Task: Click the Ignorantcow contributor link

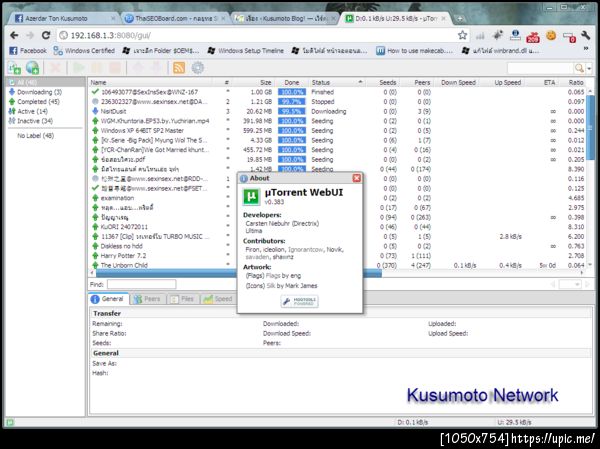Action: click(x=305, y=249)
